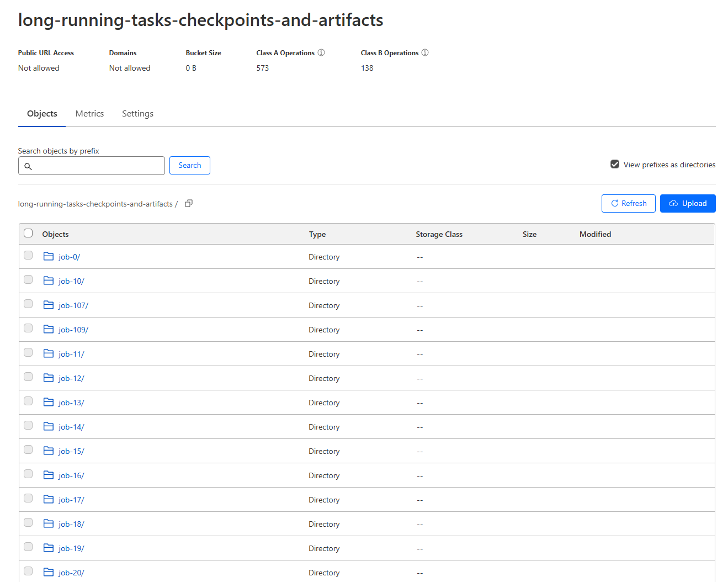Open the job-17/ directory link

pos(71,500)
